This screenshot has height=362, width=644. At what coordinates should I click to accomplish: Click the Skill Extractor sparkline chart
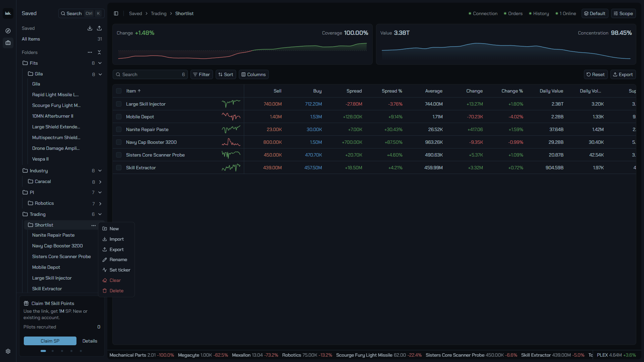[231, 168]
